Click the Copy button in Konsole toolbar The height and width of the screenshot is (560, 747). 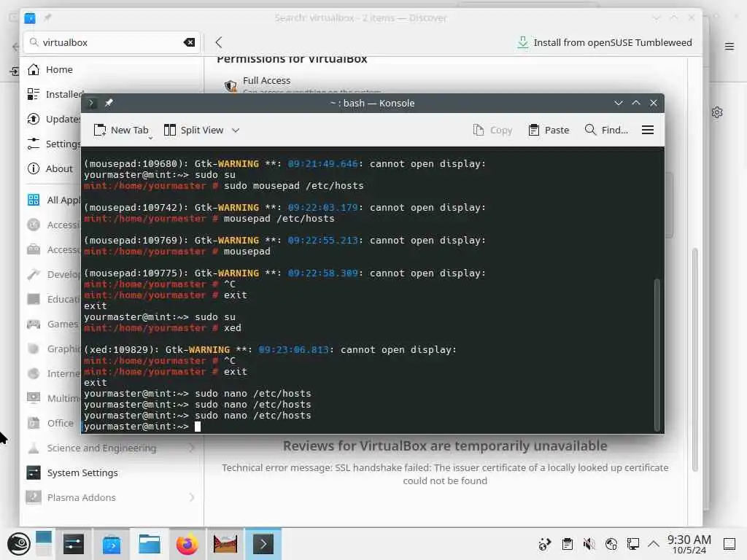(x=492, y=130)
